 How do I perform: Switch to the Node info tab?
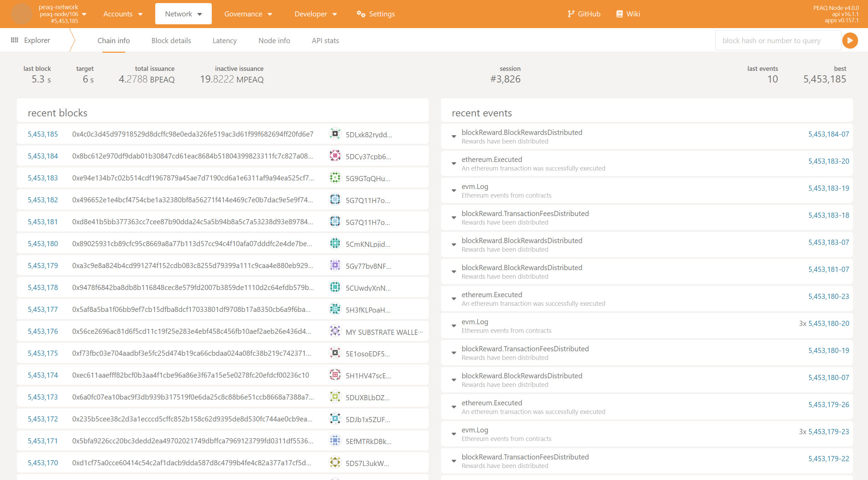(274, 40)
